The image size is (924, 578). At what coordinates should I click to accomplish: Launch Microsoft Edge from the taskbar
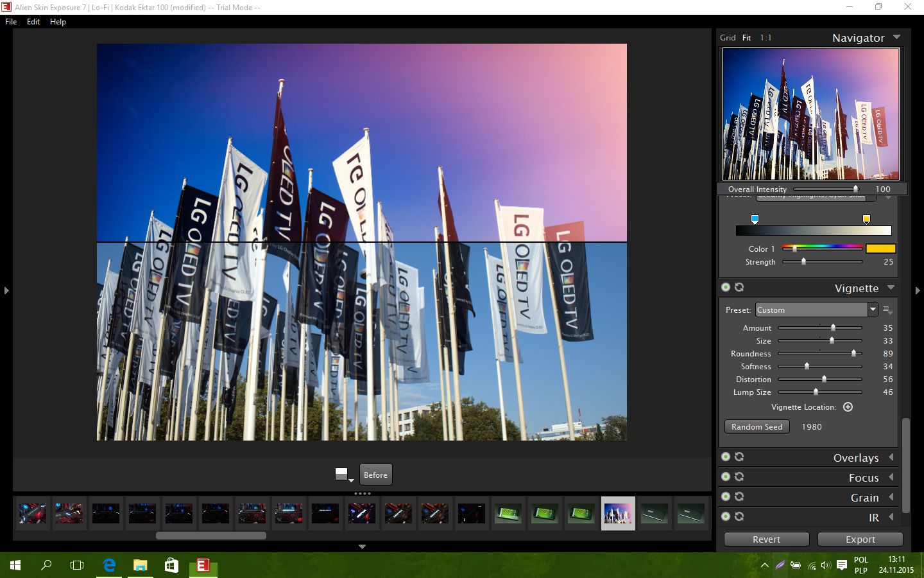point(109,565)
